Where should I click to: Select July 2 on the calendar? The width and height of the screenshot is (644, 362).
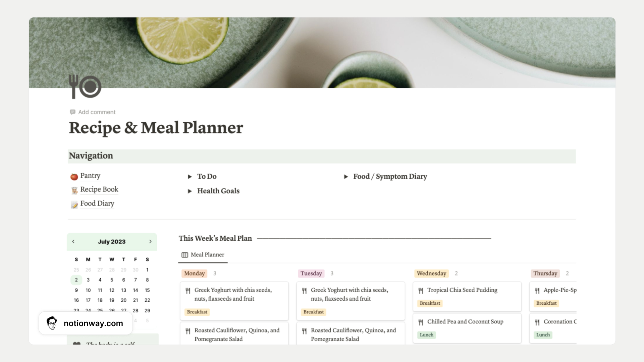(76, 280)
